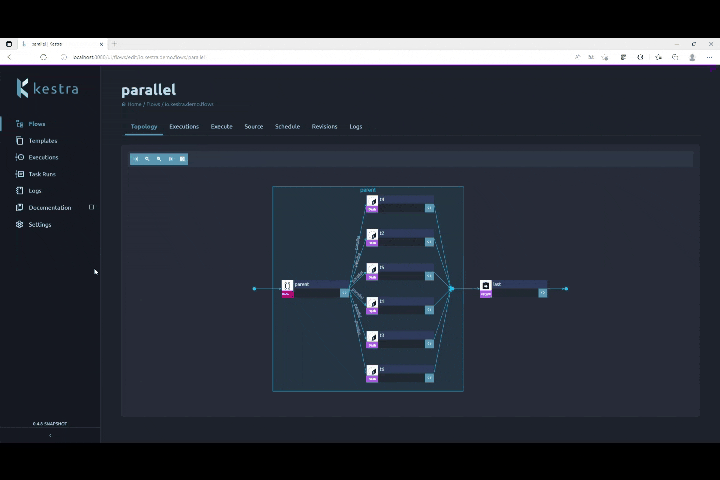Open details button on t1 node

point(429,310)
